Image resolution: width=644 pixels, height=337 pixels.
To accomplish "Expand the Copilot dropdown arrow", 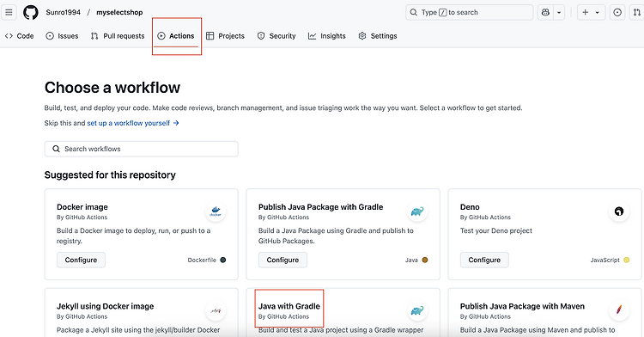I will (559, 12).
